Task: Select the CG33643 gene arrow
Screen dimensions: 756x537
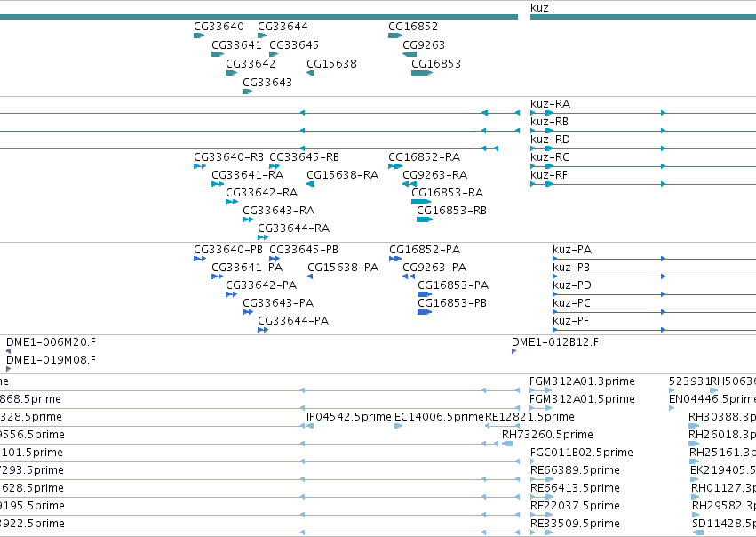Action: [x=247, y=92]
